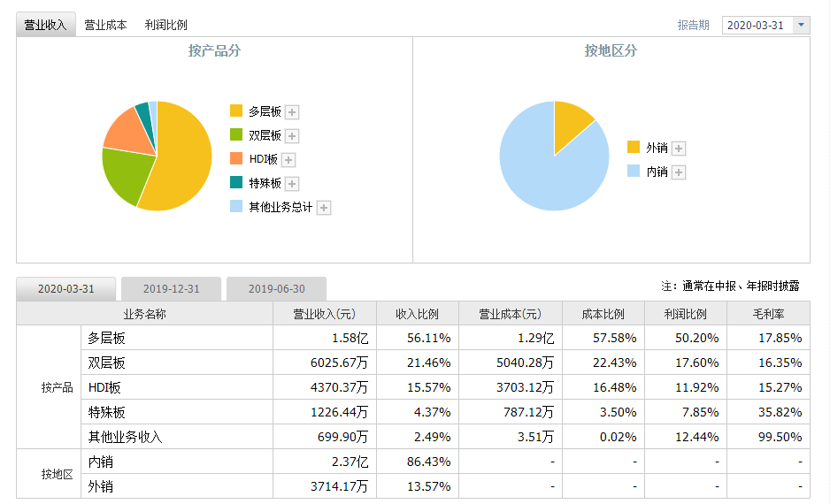Click plus icon beside 特殊板 legend
830x504 pixels.
[292, 184]
